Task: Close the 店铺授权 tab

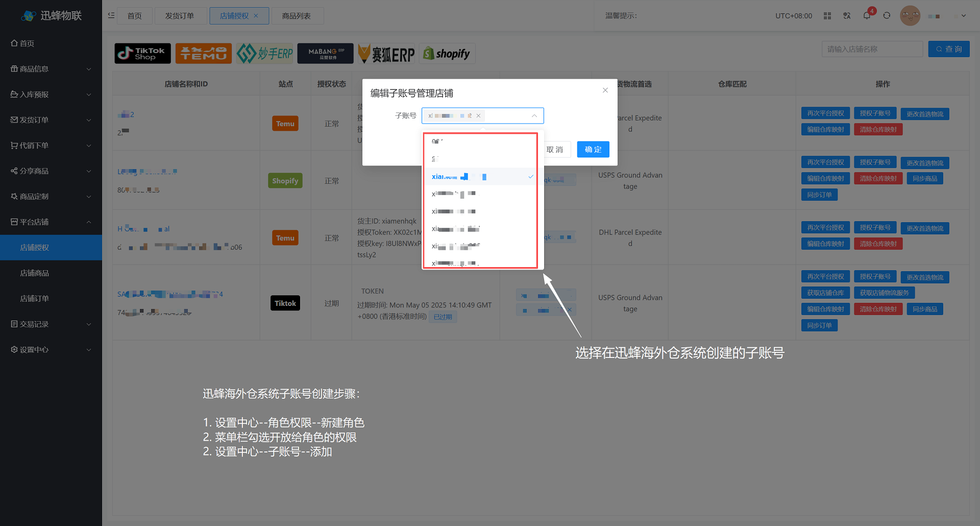Action: 256,16
